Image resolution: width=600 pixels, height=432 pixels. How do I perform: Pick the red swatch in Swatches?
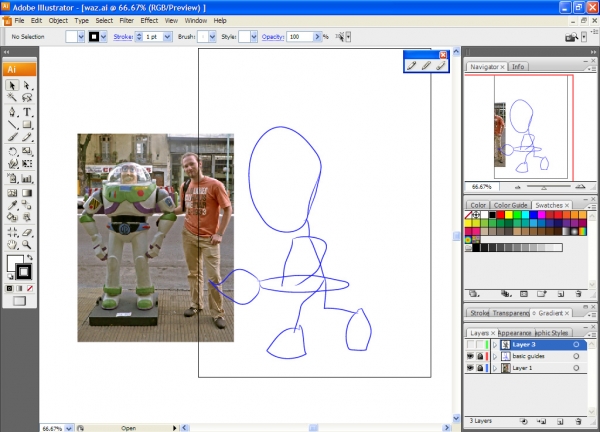tap(501, 215)
